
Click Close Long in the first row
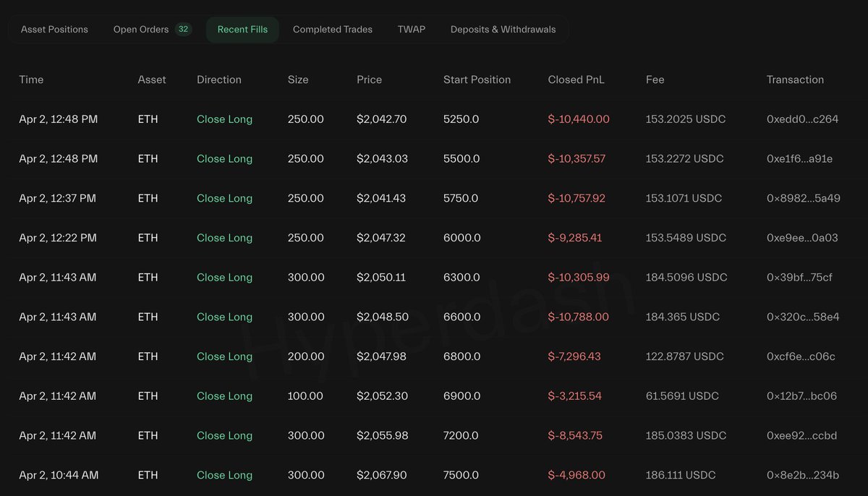point(224,119)
